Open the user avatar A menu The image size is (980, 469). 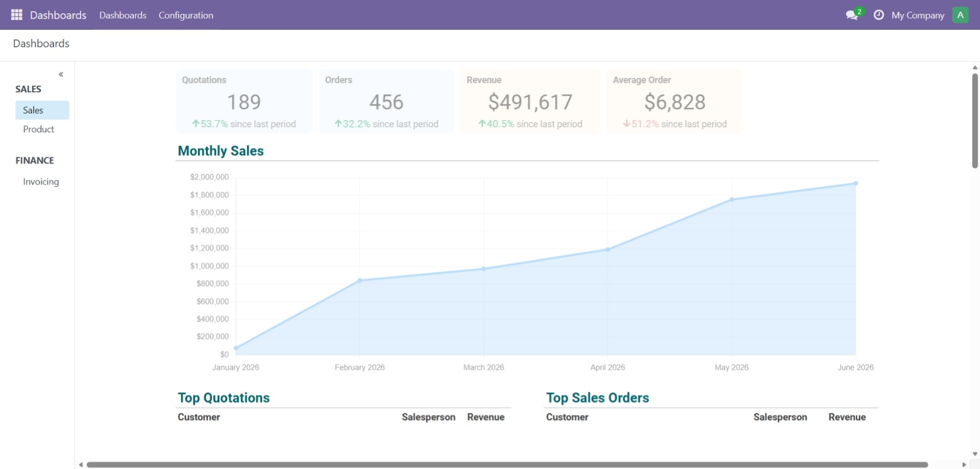(x=960, y=15)
